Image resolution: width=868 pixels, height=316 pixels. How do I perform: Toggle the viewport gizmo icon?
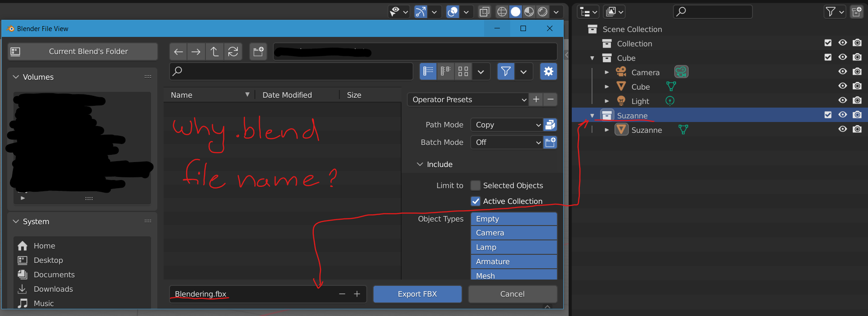click(421, 12)
